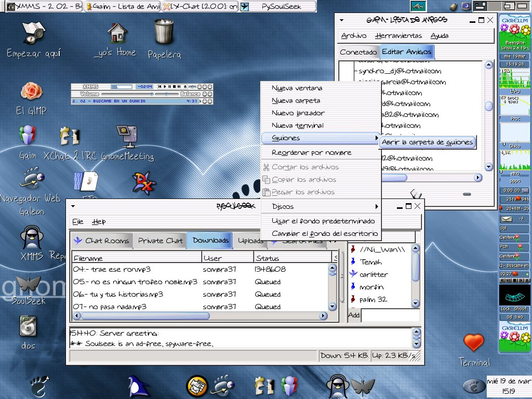Open the DX star desktop icon

click(x=144, y=183)
